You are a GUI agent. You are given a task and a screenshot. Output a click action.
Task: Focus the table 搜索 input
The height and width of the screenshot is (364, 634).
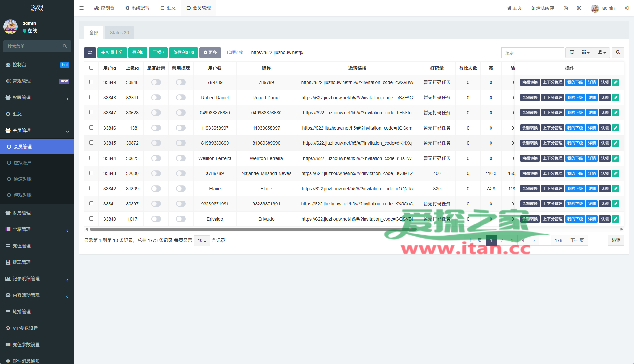532,53
